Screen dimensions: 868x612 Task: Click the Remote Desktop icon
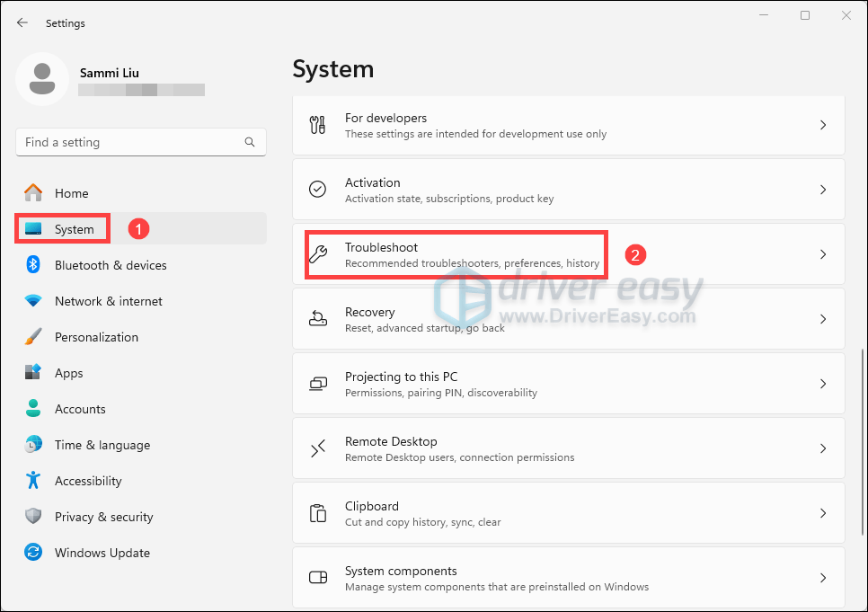click(x=318, y=448)
